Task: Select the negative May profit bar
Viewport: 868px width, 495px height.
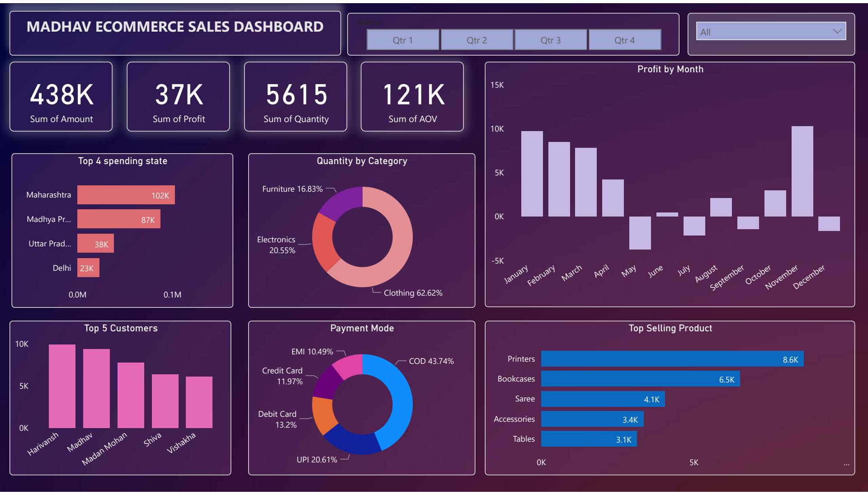Action: click(640, 232)
